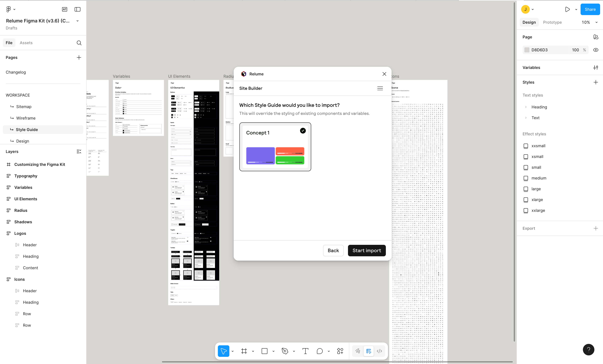Open shape tools dropdown arrow
The height and width of the screenshot is (364, 603).
click(x=273, y=351)
